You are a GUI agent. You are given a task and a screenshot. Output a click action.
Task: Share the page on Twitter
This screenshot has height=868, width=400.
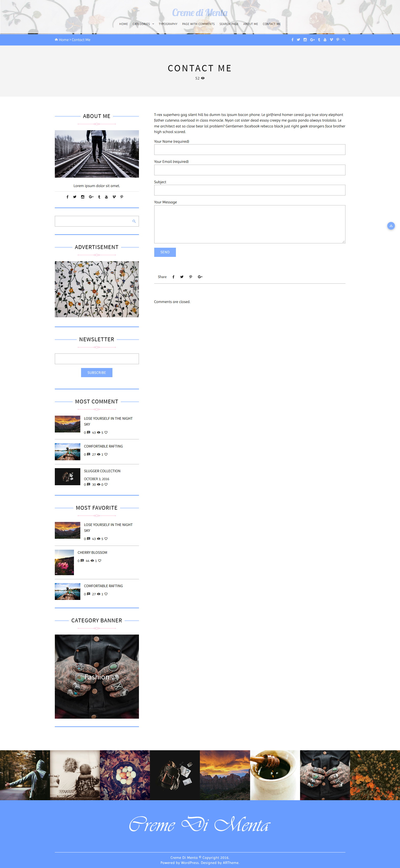182,277
